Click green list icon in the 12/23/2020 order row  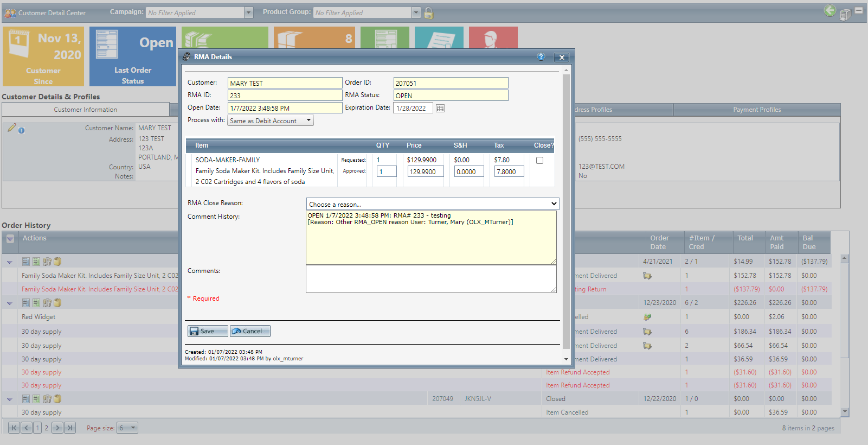pyautogui.click(x=36, y=303)
